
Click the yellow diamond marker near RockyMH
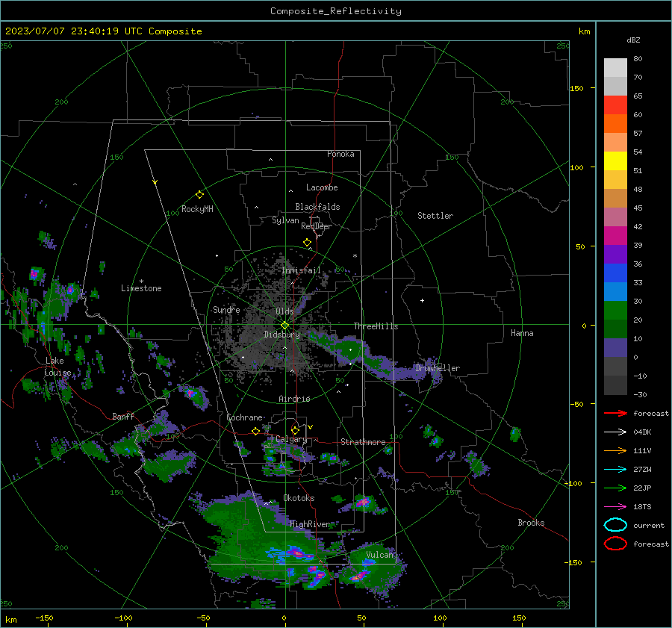[x=199, y=195]
